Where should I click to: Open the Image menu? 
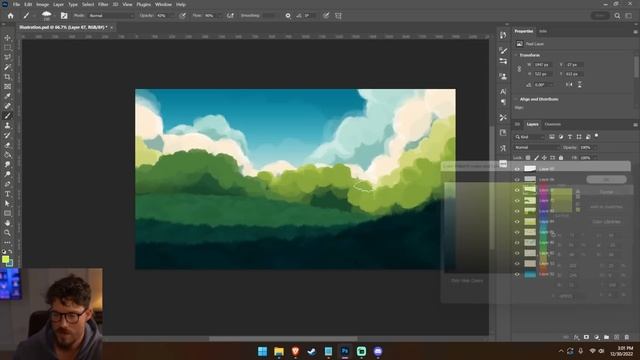[x=42, y=4]
